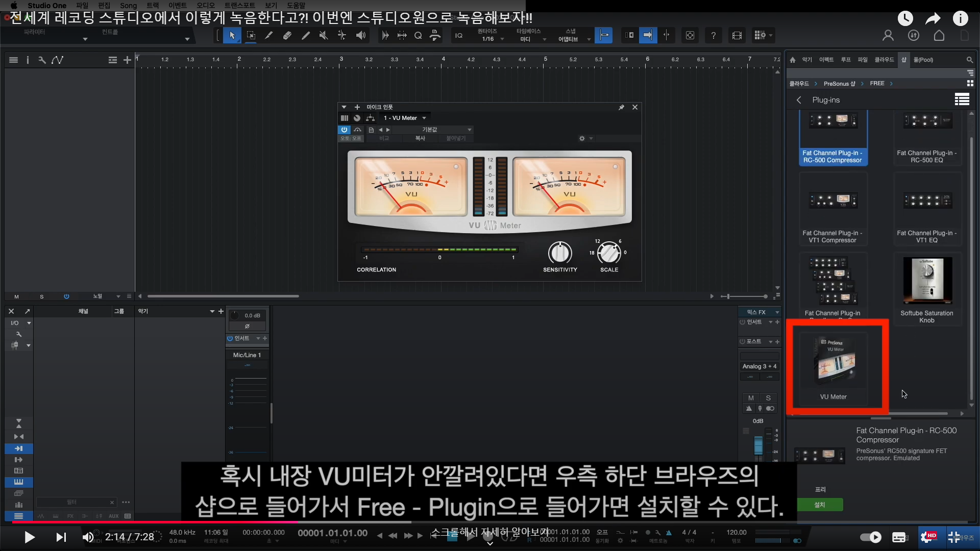Pick the Split (knife) tool
The image size is (980, 551).
[268, 35]
